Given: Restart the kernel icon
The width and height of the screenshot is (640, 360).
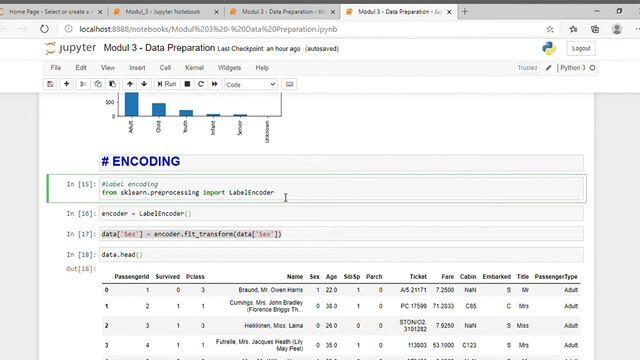Looking at the screenshot, I should click(201, 84).
